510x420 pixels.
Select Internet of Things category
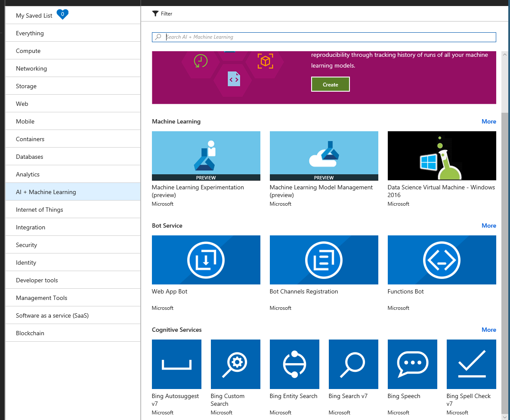[73, 210]
